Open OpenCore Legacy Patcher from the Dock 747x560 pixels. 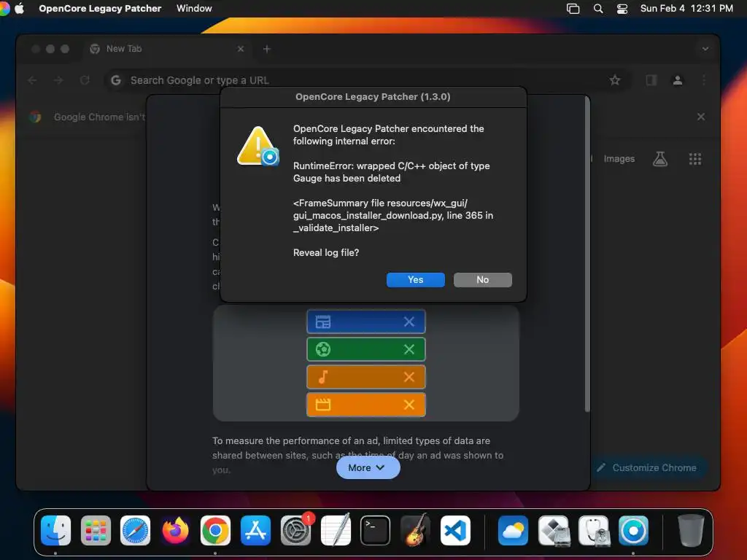[x=633, y=530]
